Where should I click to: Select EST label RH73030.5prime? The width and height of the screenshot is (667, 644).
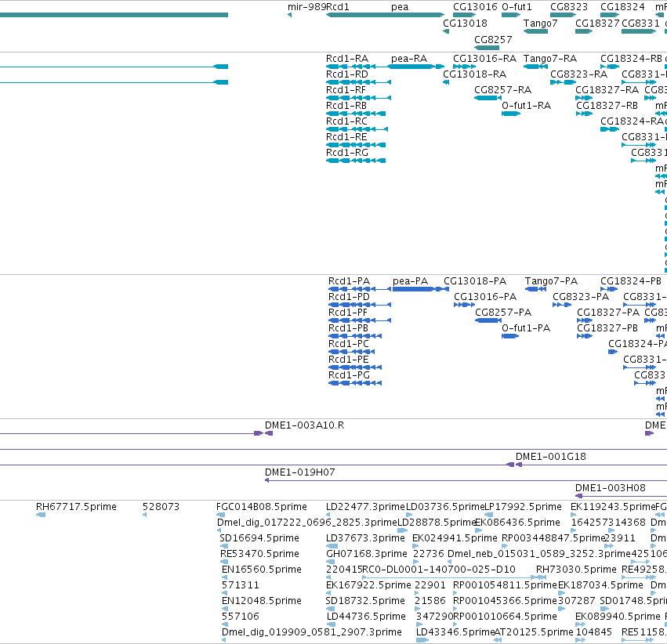[576, 570]
